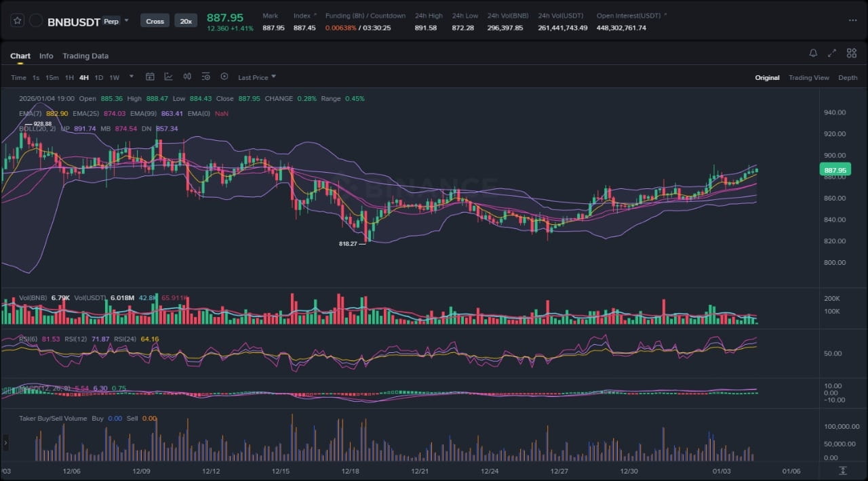The height and width of the screenshot is (481, 868).
Task: Expand more time intervals dropdown arrow
Action: pyautogui.click(x=132, y=77)
